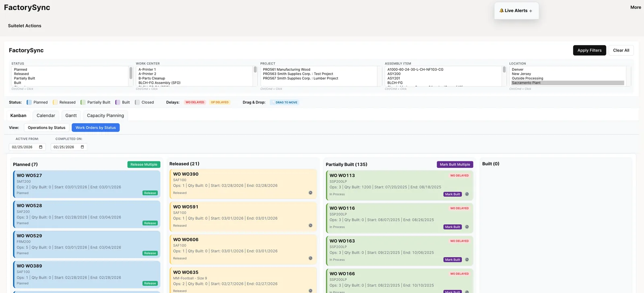Screen dimensions: 644x293
Task: Open settings gear on WO0606 card
Action: (310, 258)
